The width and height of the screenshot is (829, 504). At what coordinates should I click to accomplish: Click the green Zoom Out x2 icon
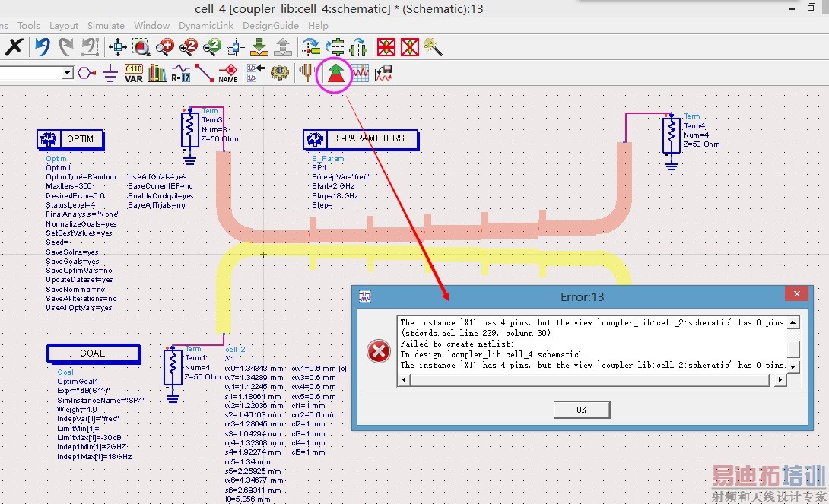coord(212,47)
